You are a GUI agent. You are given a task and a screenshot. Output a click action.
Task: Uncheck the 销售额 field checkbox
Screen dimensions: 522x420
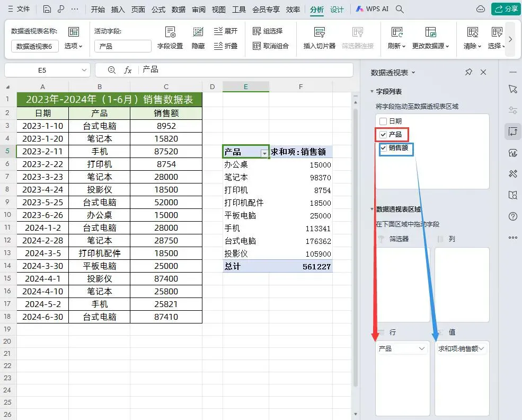[x=384, y=148]
